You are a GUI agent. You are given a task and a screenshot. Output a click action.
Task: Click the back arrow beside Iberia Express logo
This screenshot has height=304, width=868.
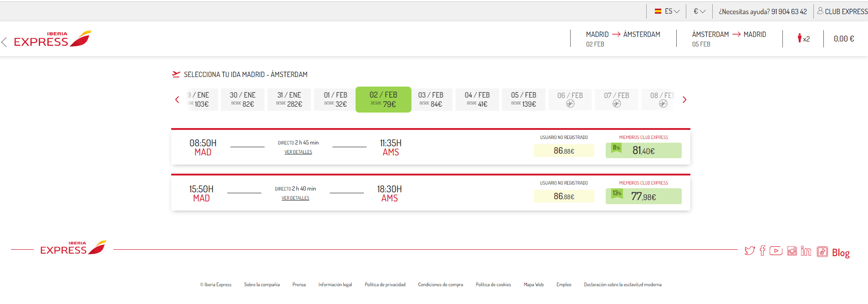tap(4, 42)
